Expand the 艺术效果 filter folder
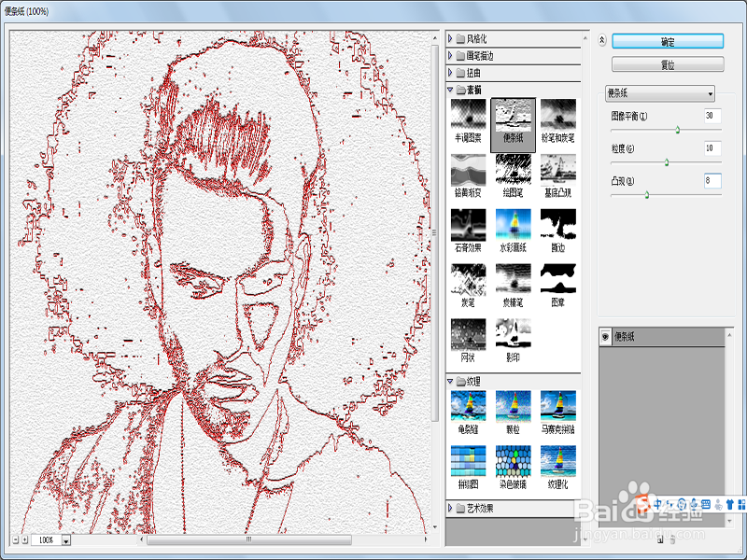 coord(450,508)
